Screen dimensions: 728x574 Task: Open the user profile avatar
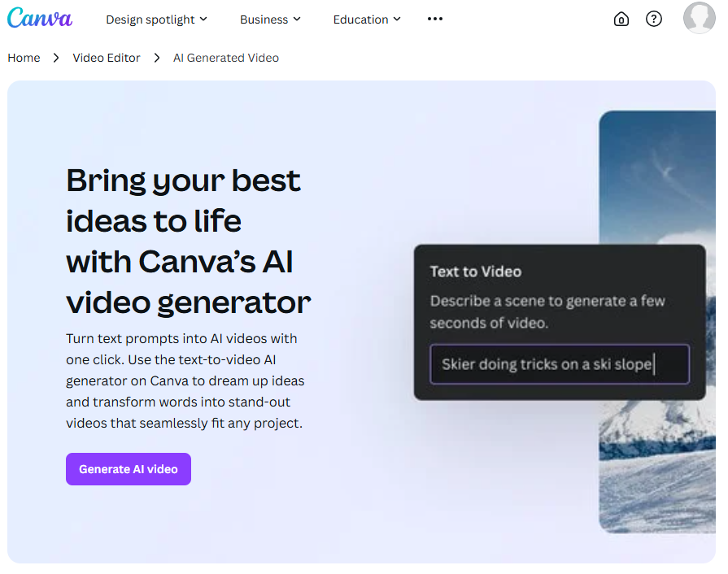click(700, 18)
